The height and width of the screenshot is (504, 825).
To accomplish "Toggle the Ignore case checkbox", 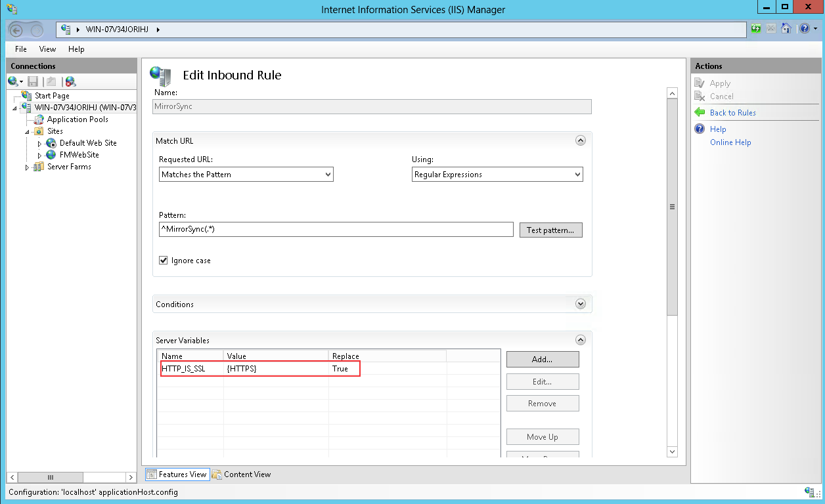I will click(x=164, y=261).
